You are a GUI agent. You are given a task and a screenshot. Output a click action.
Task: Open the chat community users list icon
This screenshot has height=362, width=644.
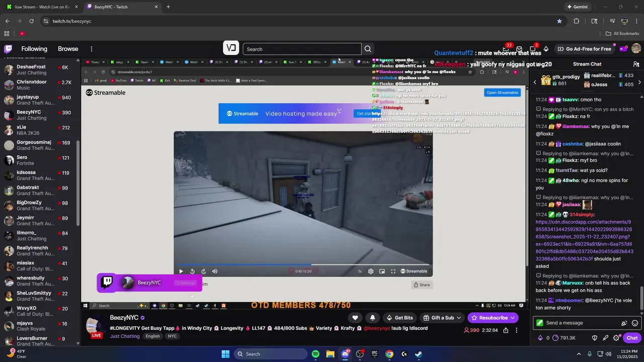636,64
